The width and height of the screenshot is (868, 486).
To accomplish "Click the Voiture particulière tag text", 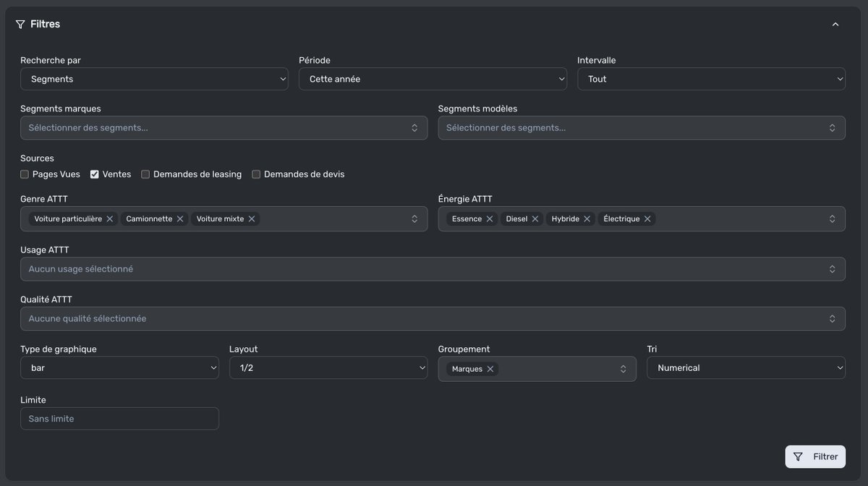I will click(x=68, y=218).
